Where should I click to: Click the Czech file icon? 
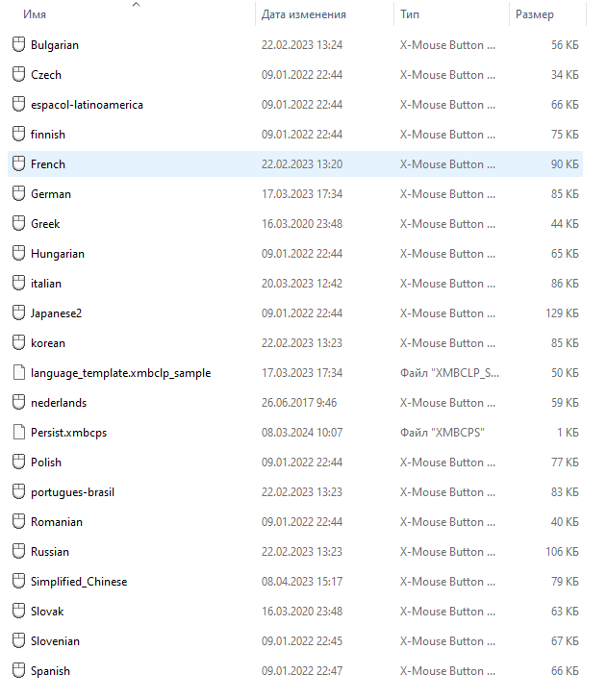[x=18, y=75]
